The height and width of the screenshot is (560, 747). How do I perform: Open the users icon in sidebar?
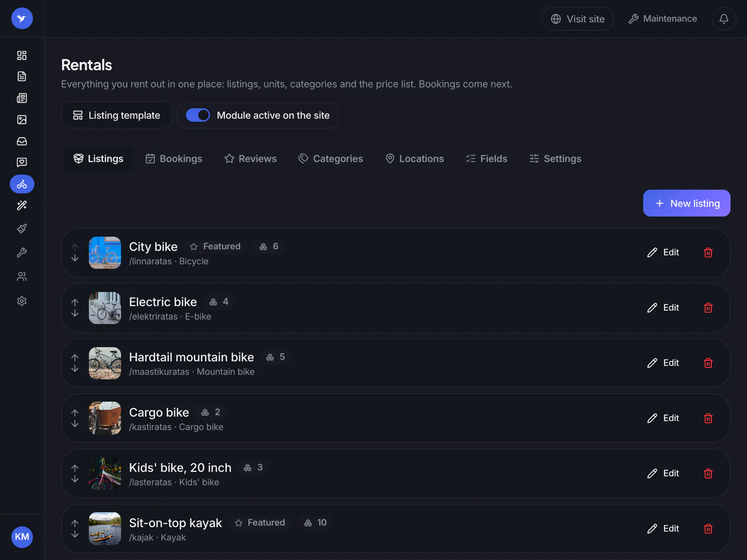click(x=22, y=277)
